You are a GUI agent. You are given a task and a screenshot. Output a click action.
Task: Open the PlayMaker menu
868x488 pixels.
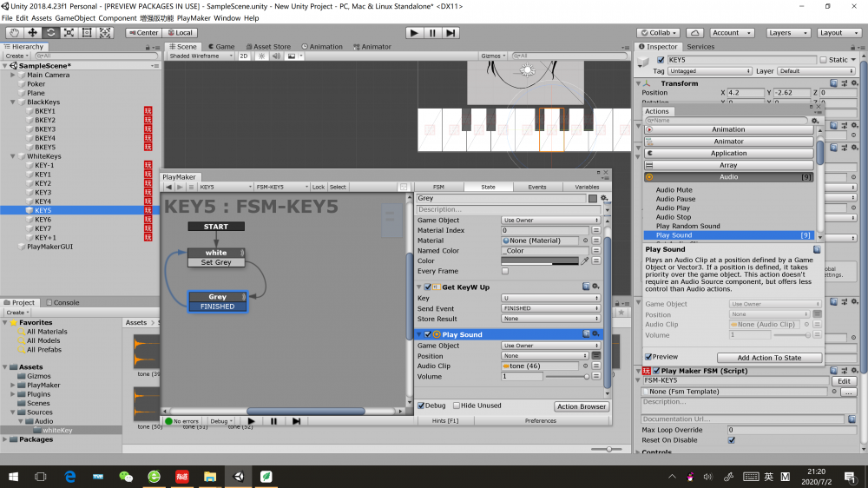coord(194,17)
